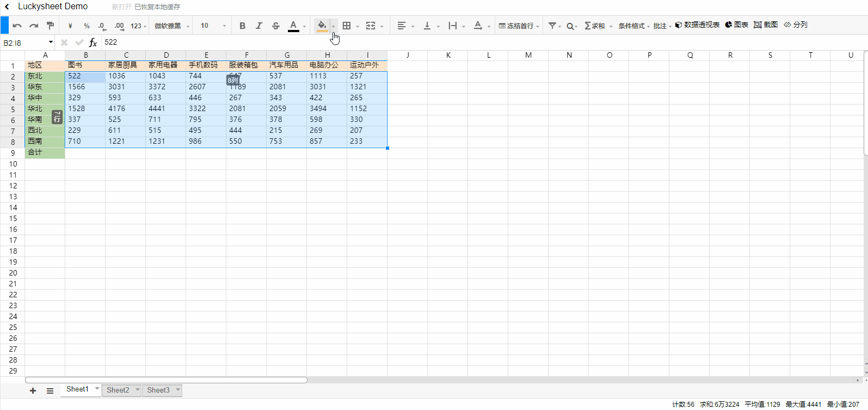Click the 图表 chart button
868x410 pixels.
pyautogui.click(x=736, y=25)
